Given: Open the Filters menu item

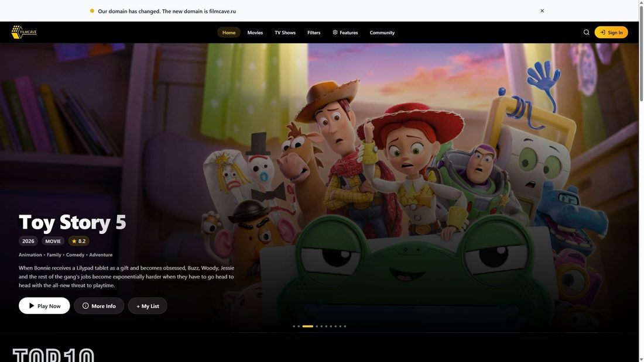Looking at the screenshot, I should (x=314, y=32).
